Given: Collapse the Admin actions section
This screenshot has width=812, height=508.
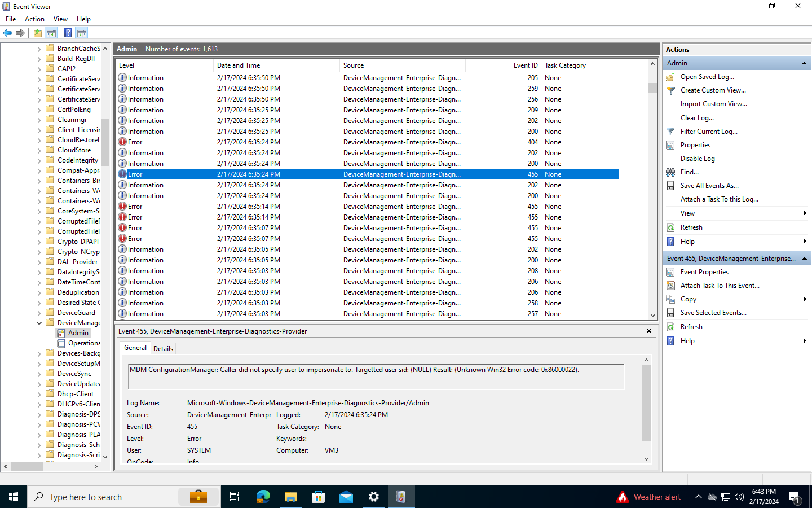Looking at the screenshot, I should [804, 63].
